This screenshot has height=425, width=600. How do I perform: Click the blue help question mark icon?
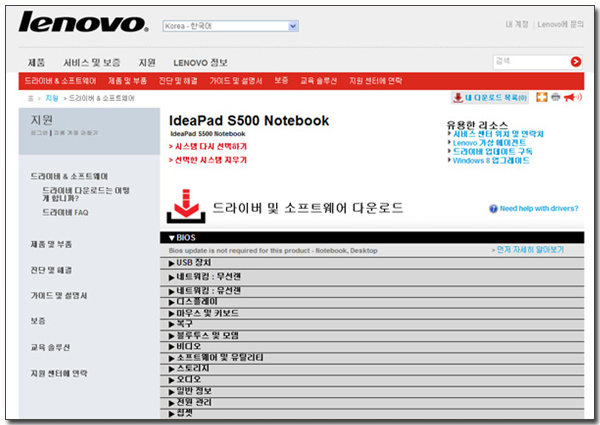493,208
